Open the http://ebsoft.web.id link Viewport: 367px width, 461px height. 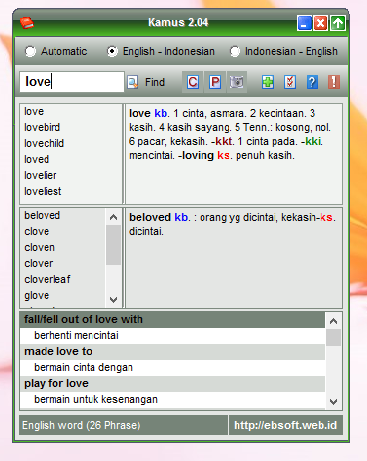coord(285,425)
